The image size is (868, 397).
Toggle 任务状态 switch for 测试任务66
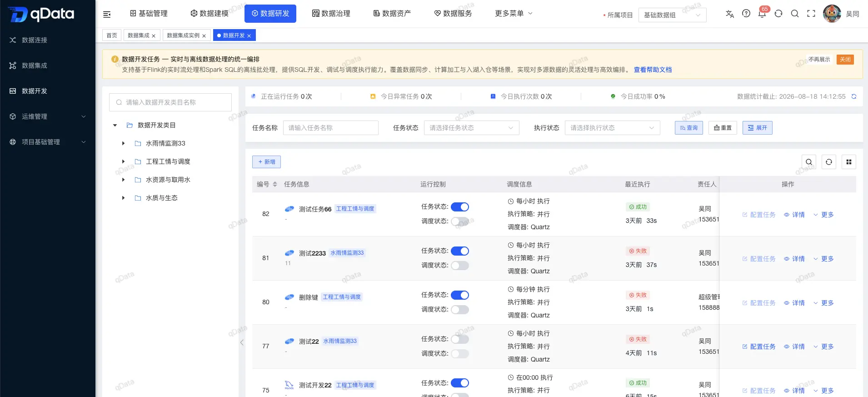pos(460,207)
